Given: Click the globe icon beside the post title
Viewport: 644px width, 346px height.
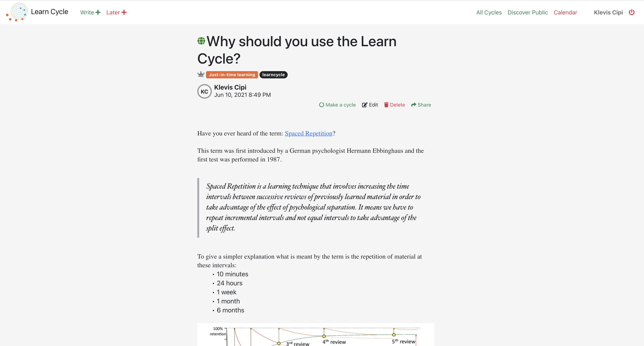Looking at the screenshot, I should coord(201,41).
